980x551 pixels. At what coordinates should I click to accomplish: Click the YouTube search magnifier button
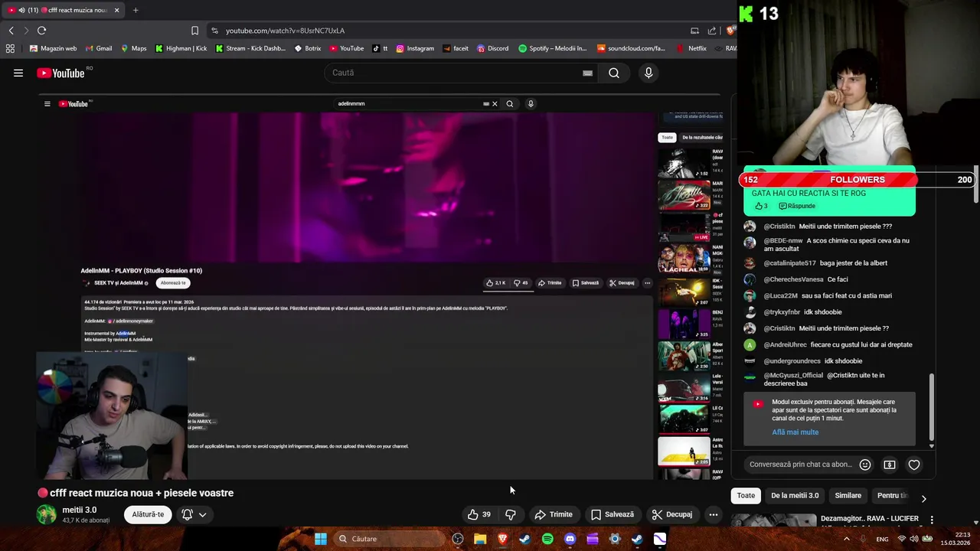[x=614, y=73]
